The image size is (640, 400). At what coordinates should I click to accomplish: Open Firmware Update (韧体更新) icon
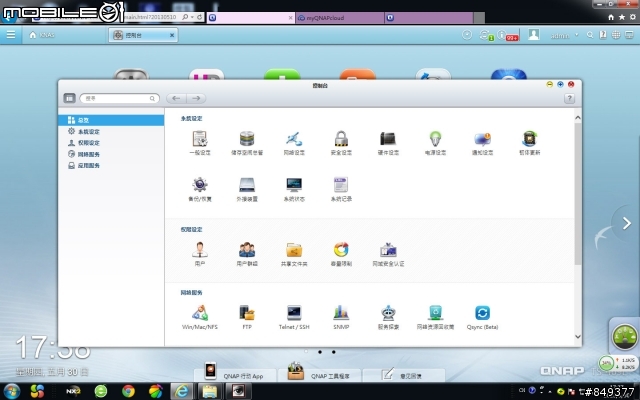coord(529,139)
